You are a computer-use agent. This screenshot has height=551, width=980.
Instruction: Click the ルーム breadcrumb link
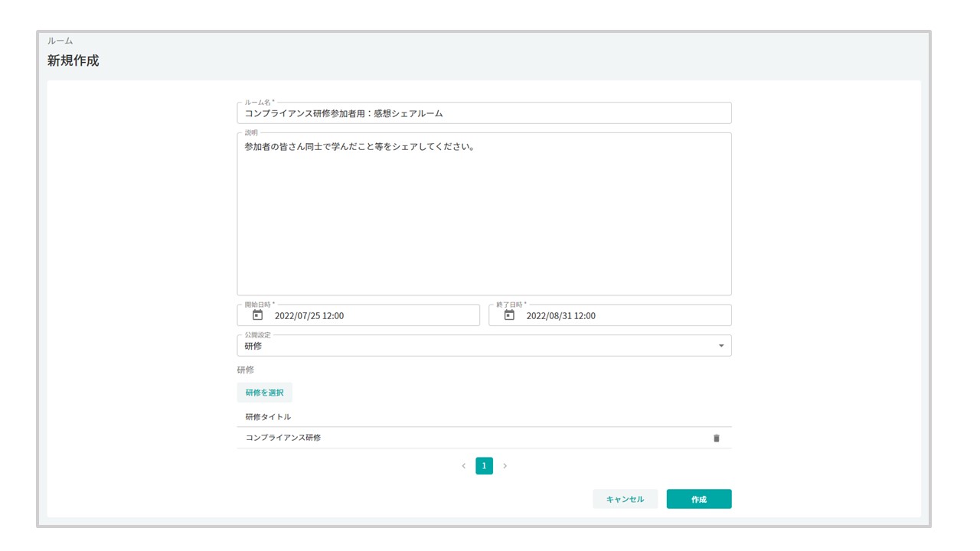tap(60, 41)
